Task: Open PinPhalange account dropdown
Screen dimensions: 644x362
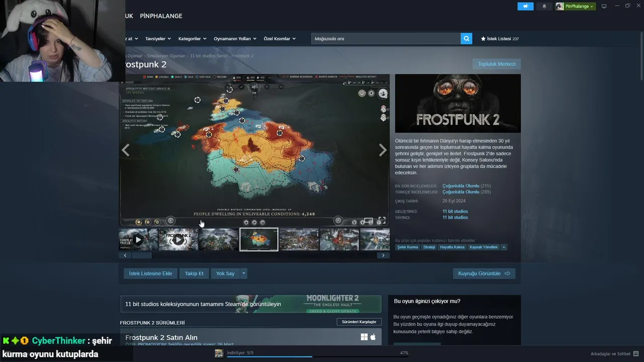Action: (576, 6)
